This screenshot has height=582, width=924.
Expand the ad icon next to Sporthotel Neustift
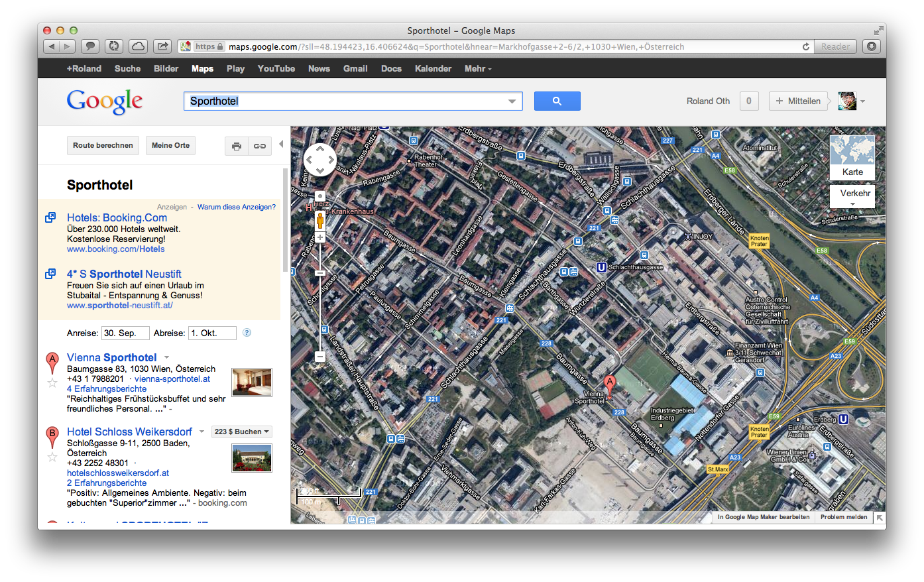[x=50, y=274]
